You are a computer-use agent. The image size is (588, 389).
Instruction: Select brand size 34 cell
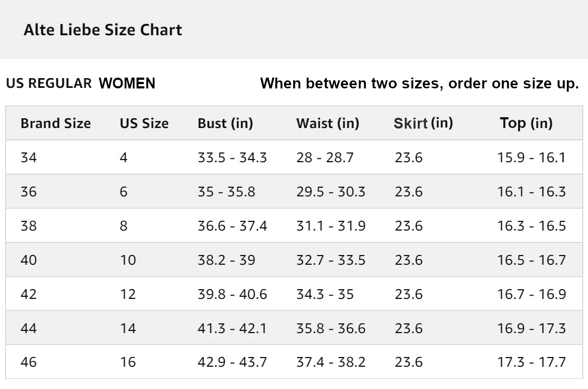(29, 158)
